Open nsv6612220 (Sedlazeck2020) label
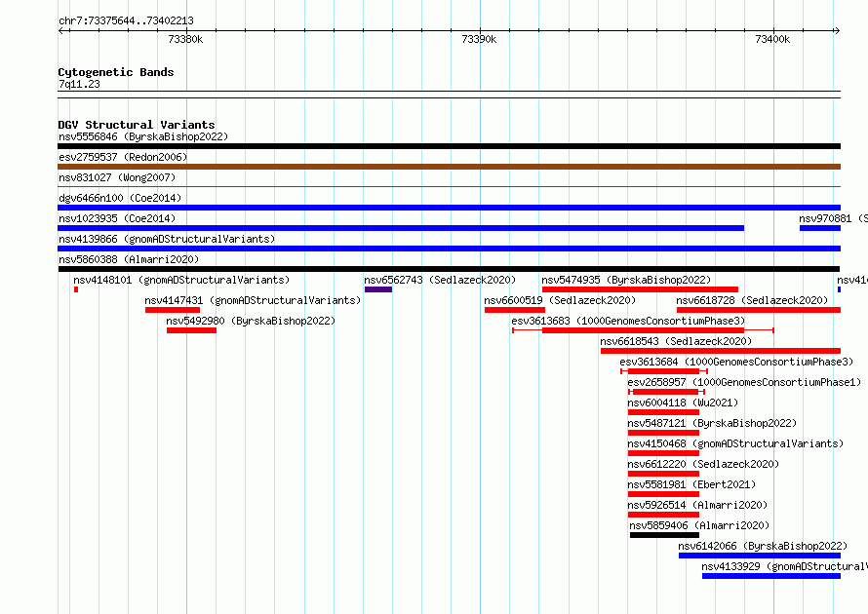 pos(703,464)
